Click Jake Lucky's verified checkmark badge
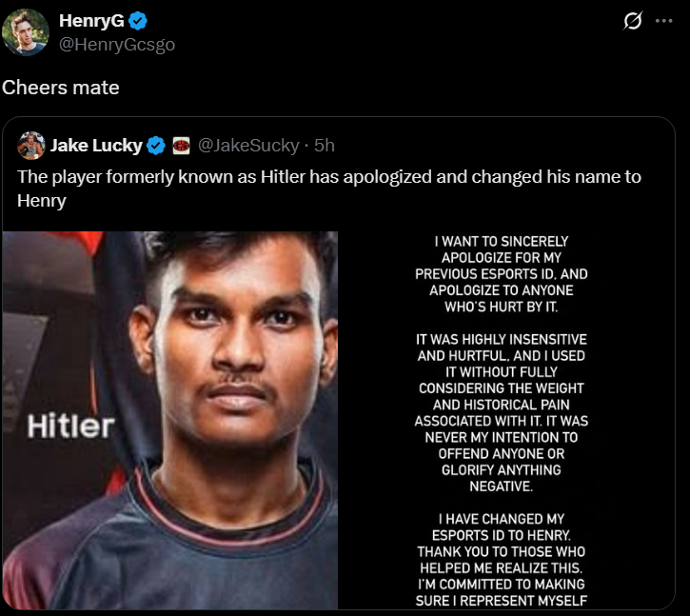The image size is (690, 616). (156, 146)
